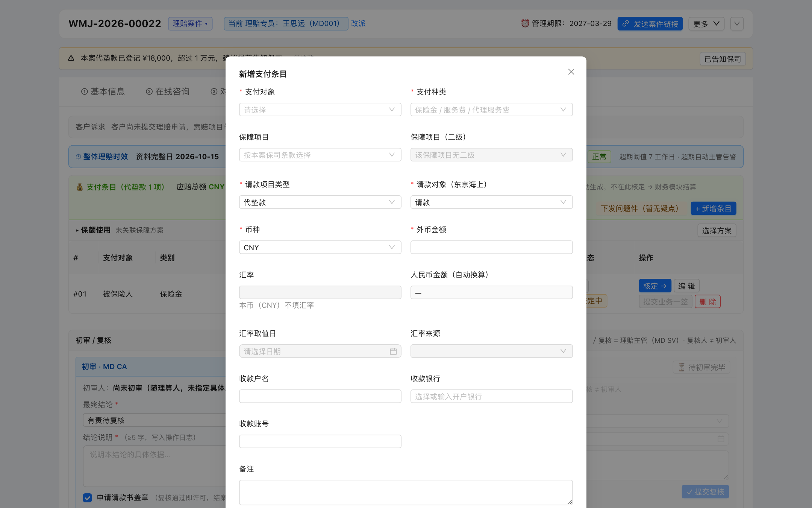
Task: Open the 最终结论 dropdown showing 有责待复核
Action: (x=154, y=420)
